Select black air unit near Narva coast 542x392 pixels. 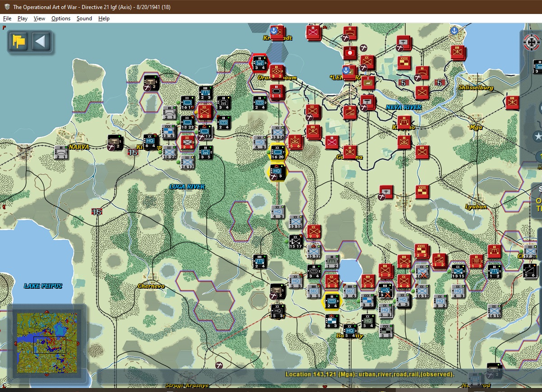pyautogui.click(x=151, y=83)
